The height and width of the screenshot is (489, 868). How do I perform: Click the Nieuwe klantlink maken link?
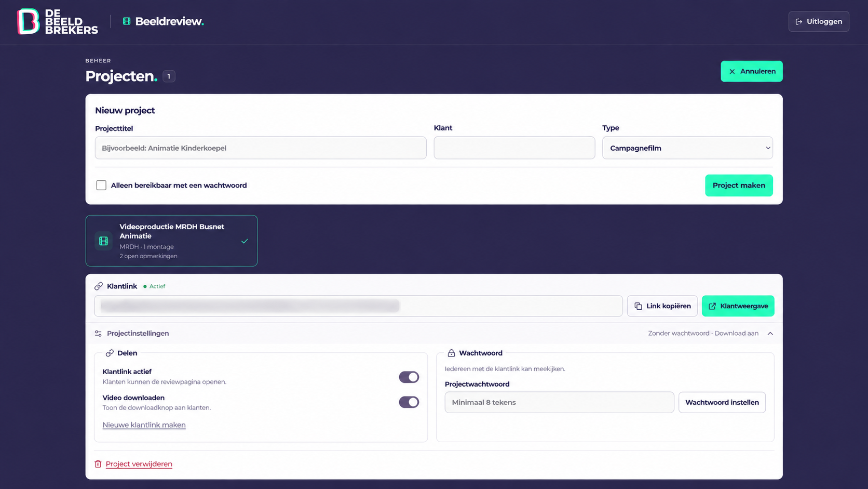pyautogui.click(x=144, y=425)
